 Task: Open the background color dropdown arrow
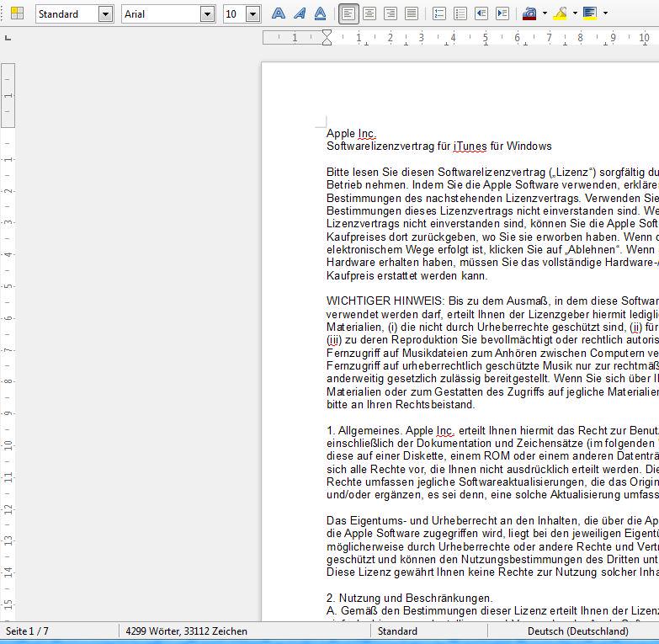coord(605,13)
